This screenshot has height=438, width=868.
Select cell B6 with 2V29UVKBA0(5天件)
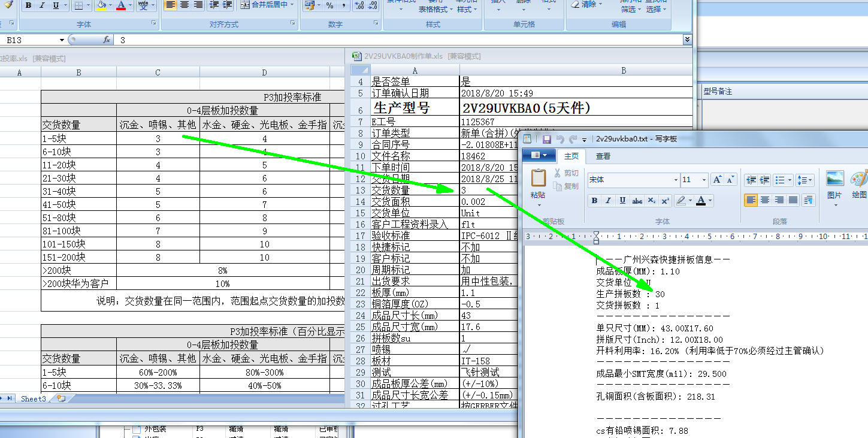[x=576, y=108]
